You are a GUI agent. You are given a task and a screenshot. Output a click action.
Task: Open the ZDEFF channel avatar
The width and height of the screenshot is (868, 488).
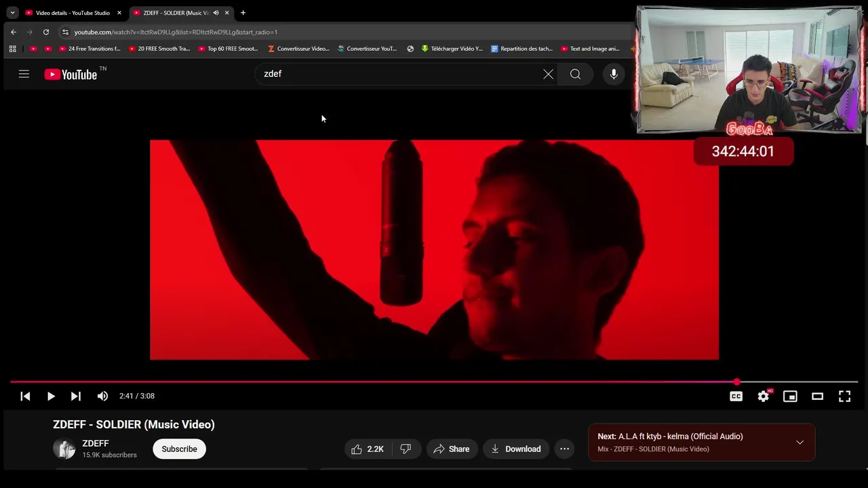(64, 449)
